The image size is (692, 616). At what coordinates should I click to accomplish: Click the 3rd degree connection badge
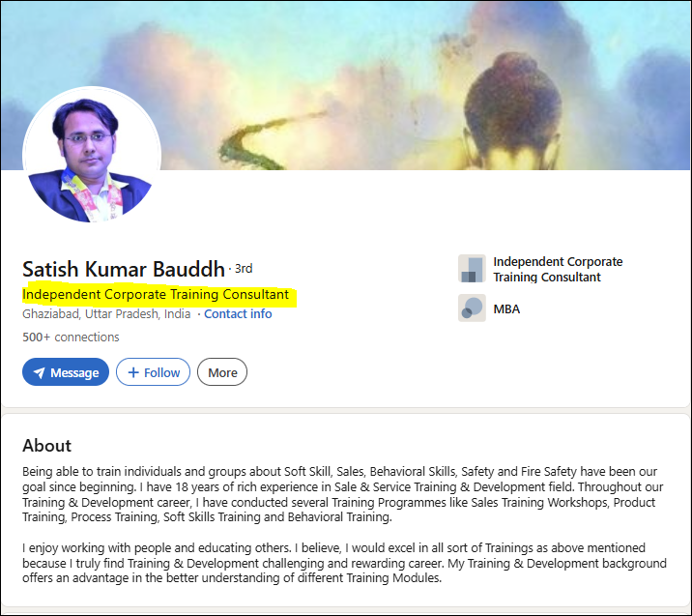click(244, 269)
